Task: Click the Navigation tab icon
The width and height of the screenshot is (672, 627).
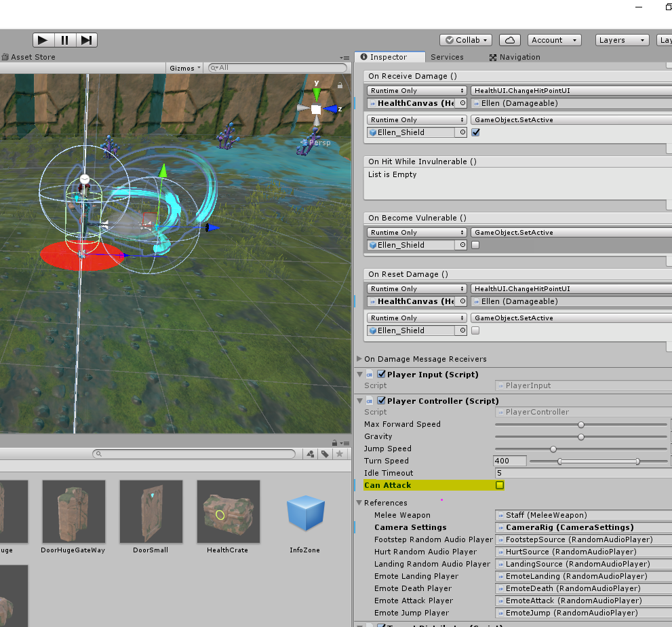Action: (x=493, y=58)
